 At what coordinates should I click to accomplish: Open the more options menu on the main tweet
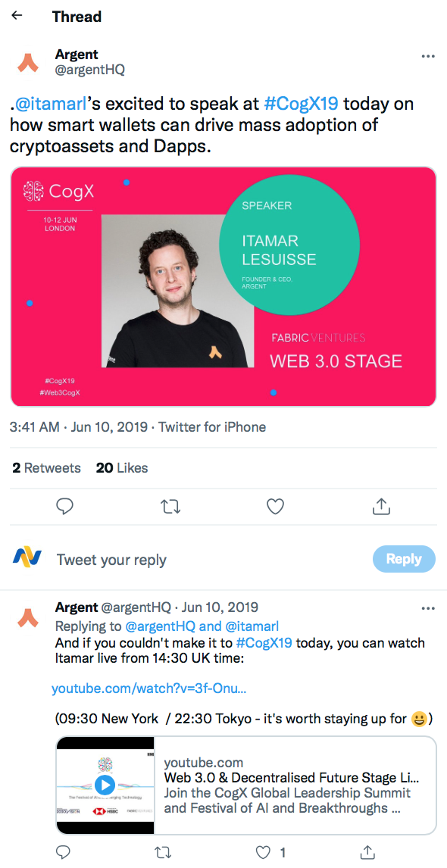pyautogui.click(x=428, y=56)
